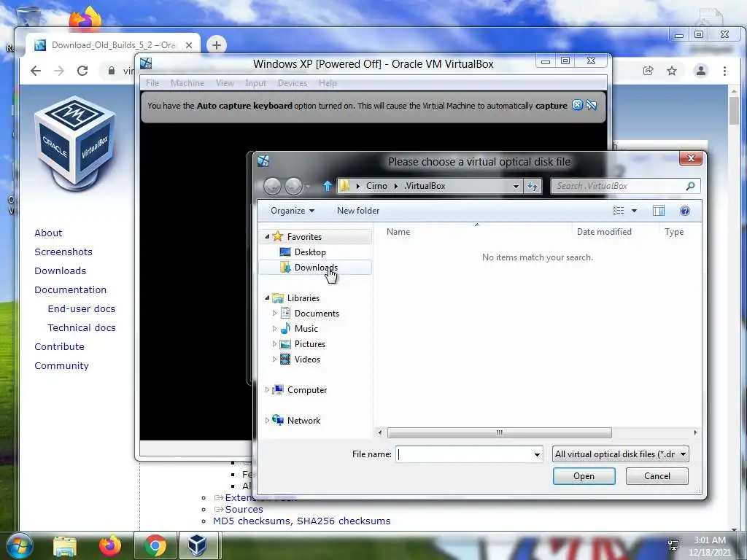Open the recent locations dropdown arrow
747x560 pixels.
[x=309, y=186]
